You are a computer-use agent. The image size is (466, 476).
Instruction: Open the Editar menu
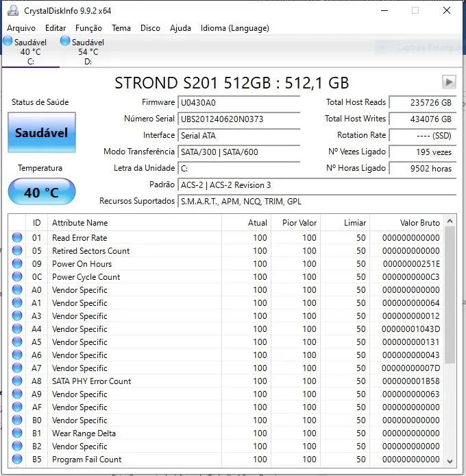click(56, 28)
